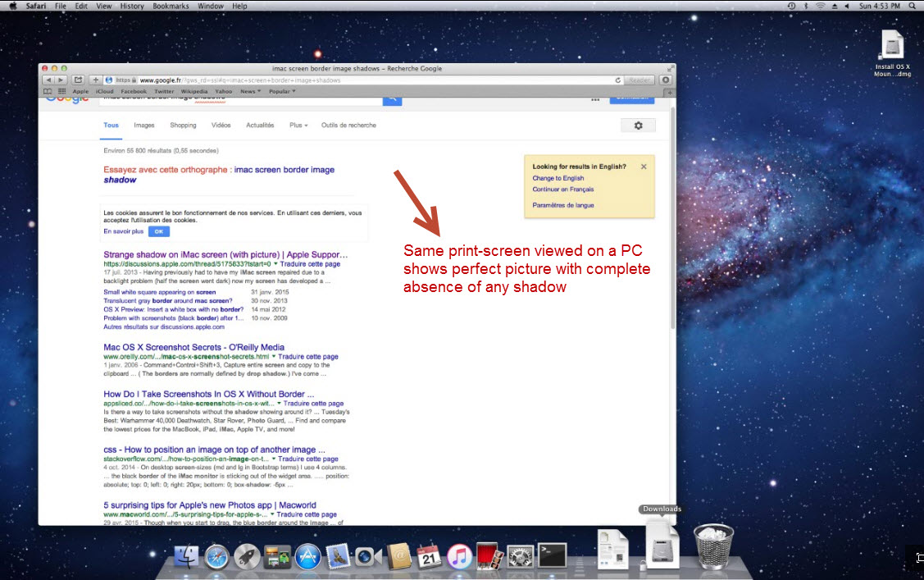Open Spotlight search magnifier in menu bar
This screenshot has height=580, width=924.
(x=913, y=6)
